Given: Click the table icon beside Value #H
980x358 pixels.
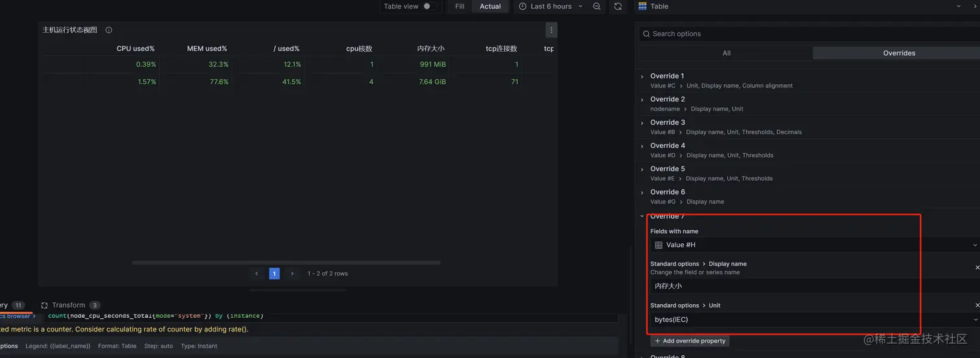Looking at the screenshot, I should point(659,245).
